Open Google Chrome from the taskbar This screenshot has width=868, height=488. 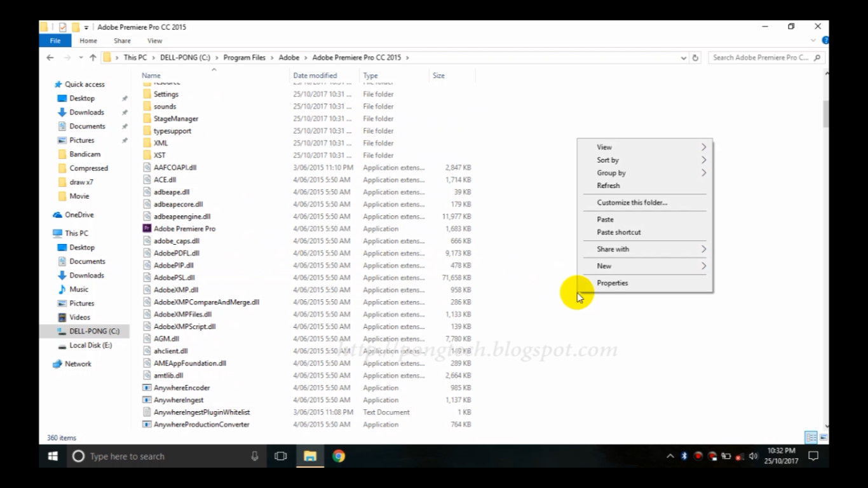point(339,456)
